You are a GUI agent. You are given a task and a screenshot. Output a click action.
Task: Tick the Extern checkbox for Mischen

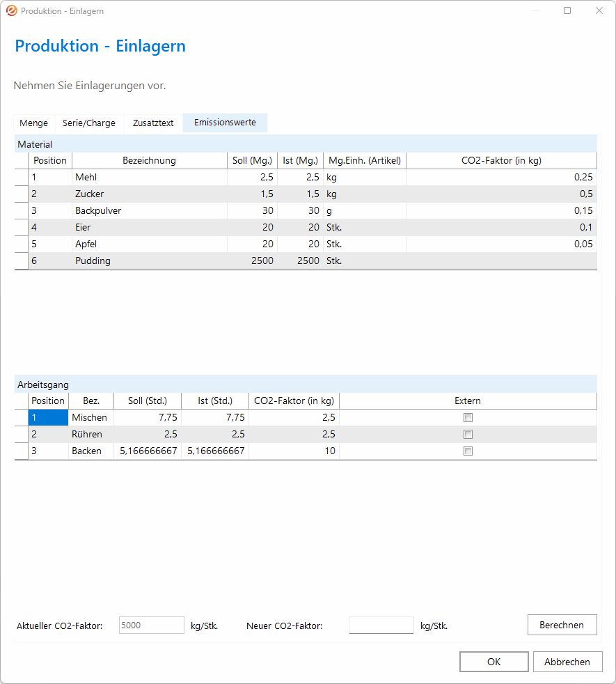coord(468,417)
